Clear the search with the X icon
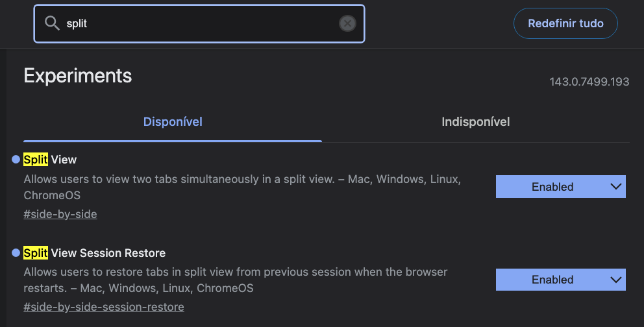Image resolution: width=644 pixels, height=327 pixels. 347,23
